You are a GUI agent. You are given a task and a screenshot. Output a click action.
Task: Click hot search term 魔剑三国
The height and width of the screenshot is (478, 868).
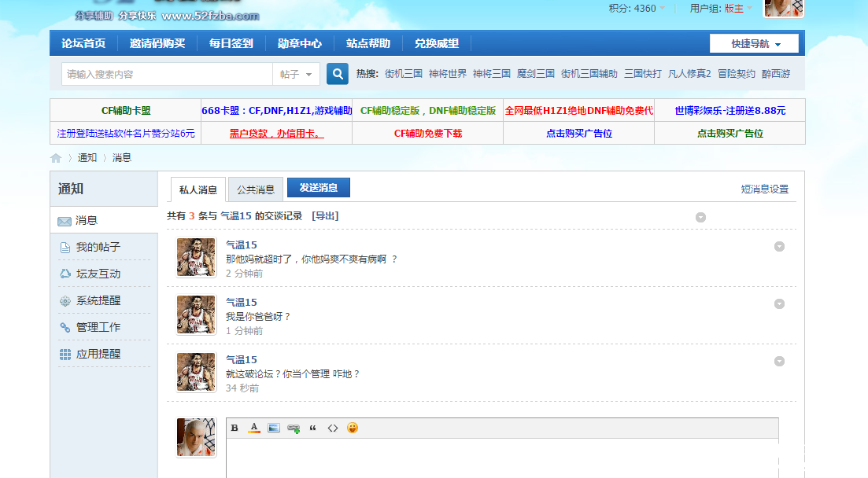(535, 74)
